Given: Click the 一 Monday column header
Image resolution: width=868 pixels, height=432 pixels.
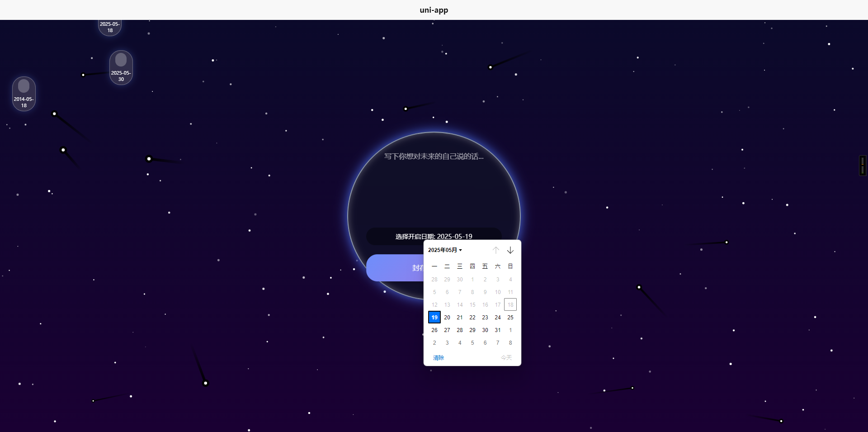Looking at the screenshot, I should 434,266.
